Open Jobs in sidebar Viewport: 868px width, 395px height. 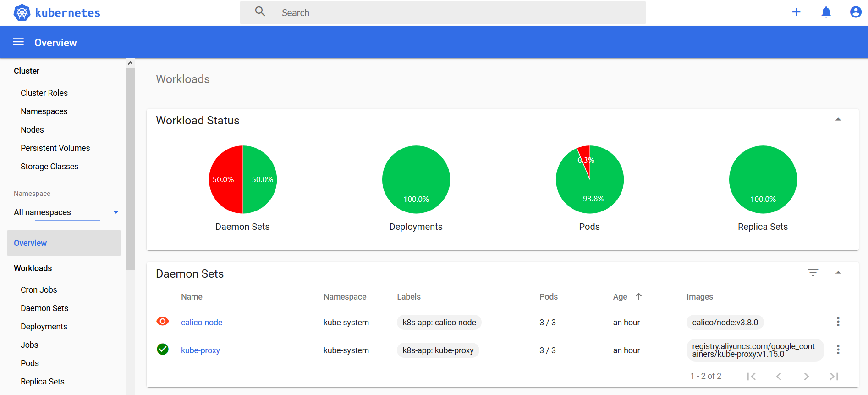coord(29,345)
